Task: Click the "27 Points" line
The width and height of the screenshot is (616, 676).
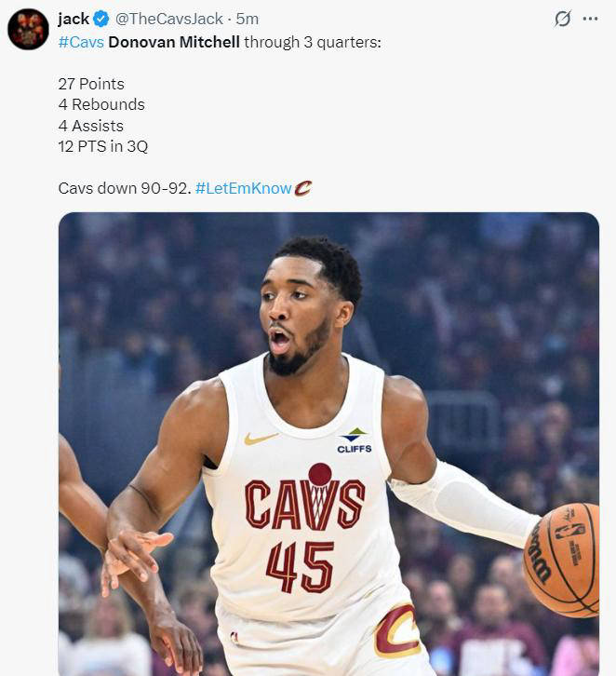Action: [91, 84]
